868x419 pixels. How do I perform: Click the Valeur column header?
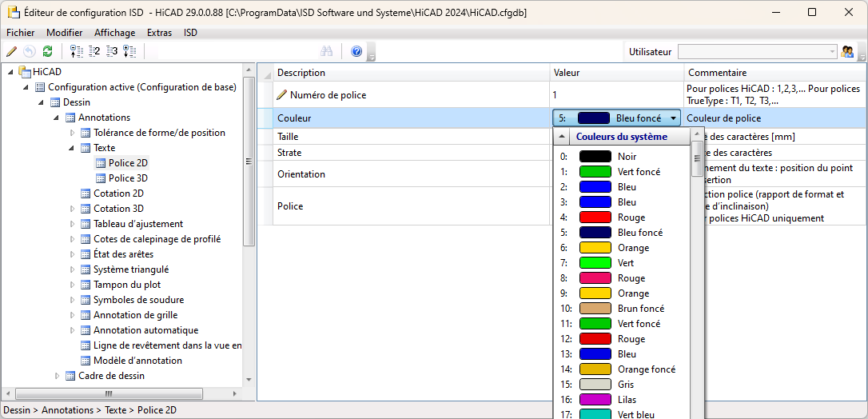click(617, 73)
